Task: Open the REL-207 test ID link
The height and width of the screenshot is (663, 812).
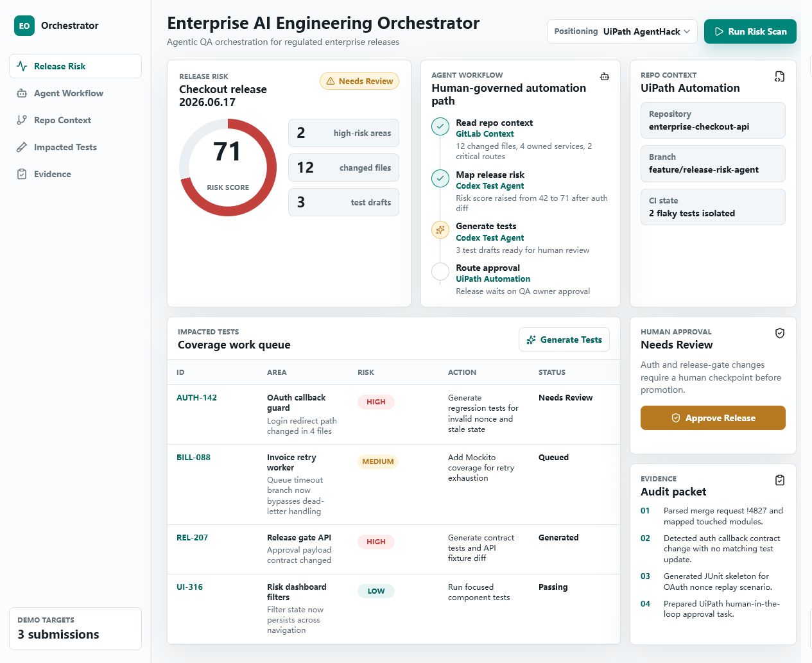Action: 192,537
